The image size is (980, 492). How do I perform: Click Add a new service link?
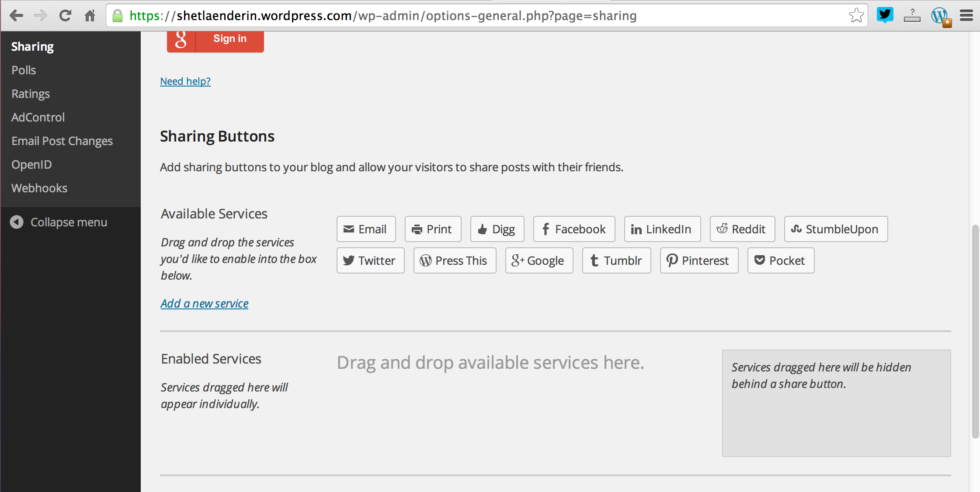[204, 304]
